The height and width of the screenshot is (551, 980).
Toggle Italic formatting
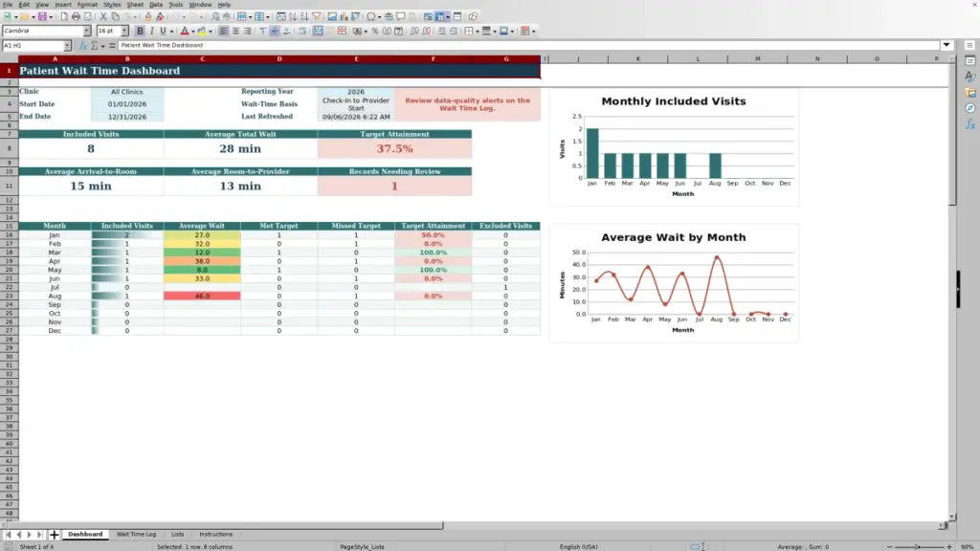(152, 31)
